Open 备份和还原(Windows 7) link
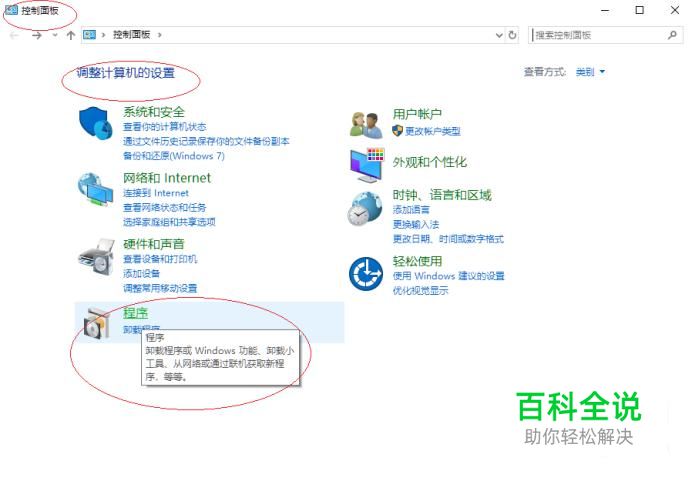This screenshot has width=692, height=481. [x=174, y=156]
